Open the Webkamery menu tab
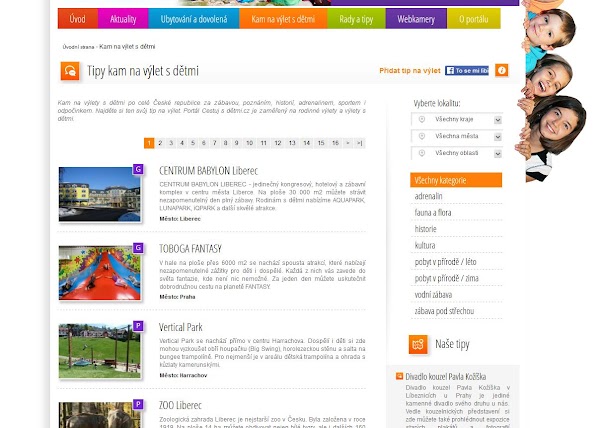The height and width of the screenshot is (428, 600). point(416,19)
